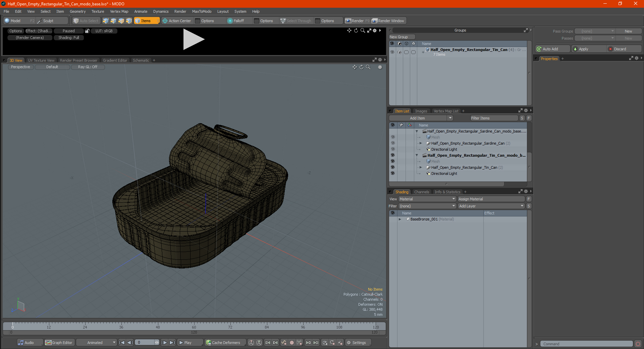Click the Assign Material button
The height and width of the screenshot is (349, 644).
491,199
